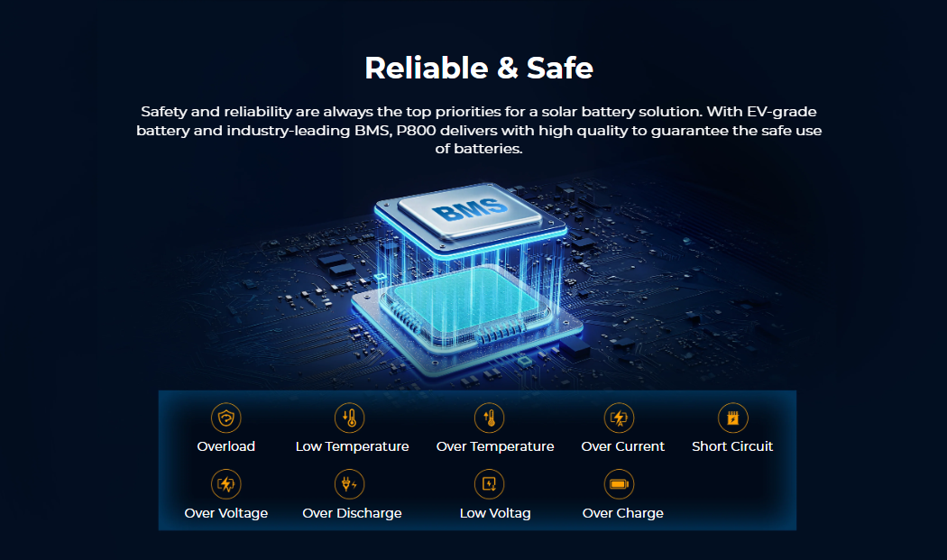This screenshot has height=560, width=947.
Task: Click the Over Voltage bolt icon
Action: 225,484
